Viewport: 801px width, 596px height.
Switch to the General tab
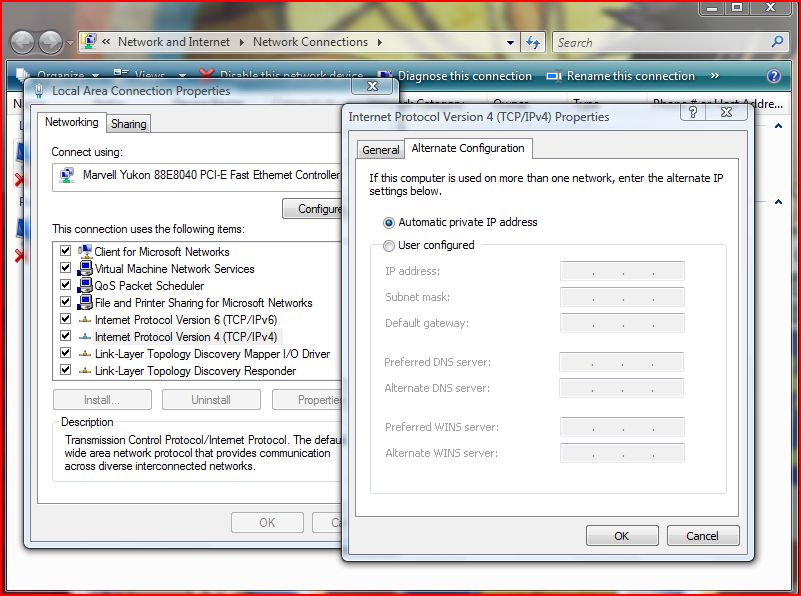[381, 150]
